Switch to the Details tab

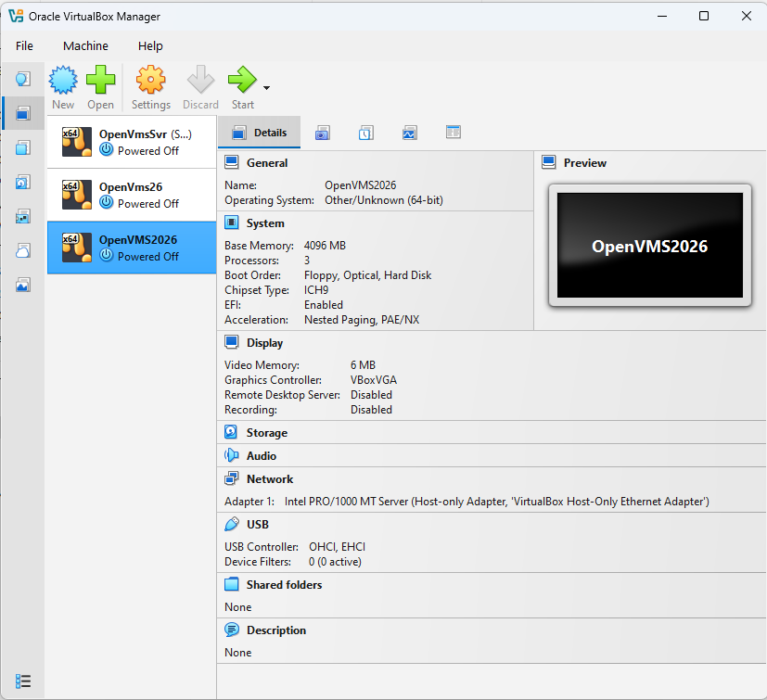point(260,133)
